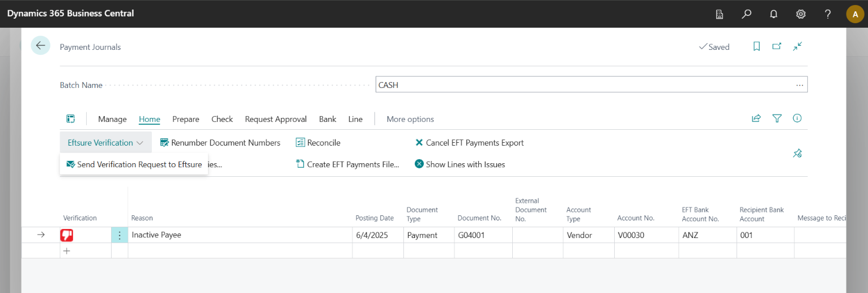
Task: Click the G04001 document number cell
Action: tap(483, 235)
